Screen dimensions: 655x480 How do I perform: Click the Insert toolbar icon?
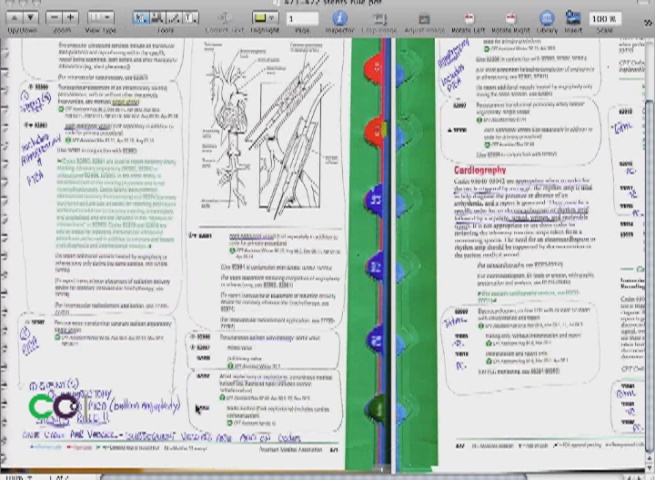coord(573,18)
